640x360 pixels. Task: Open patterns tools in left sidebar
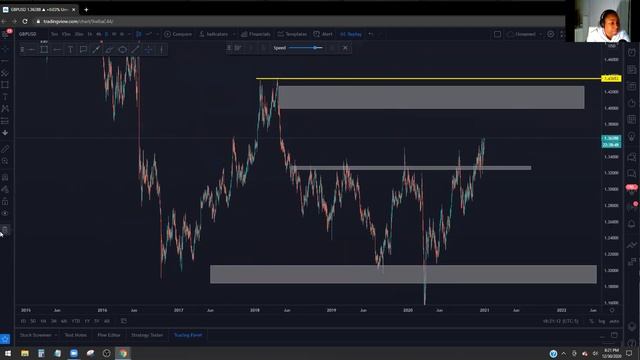pyautogui.click(x=5, y=109)
